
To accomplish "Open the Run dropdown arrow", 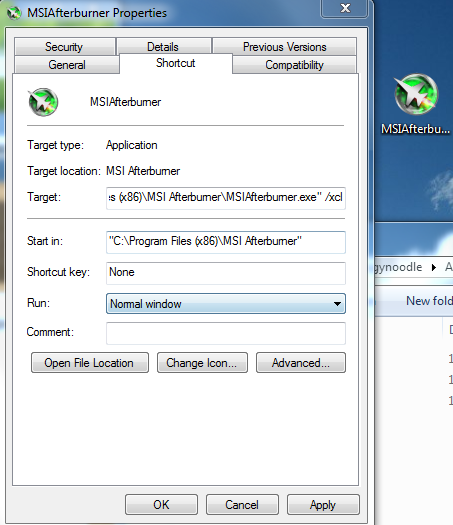I will coord(337,304).
